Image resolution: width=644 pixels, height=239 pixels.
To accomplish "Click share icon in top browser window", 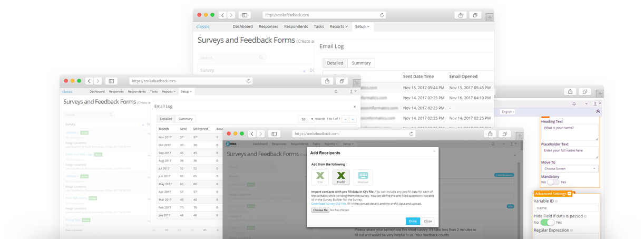I will pos(461,15).
